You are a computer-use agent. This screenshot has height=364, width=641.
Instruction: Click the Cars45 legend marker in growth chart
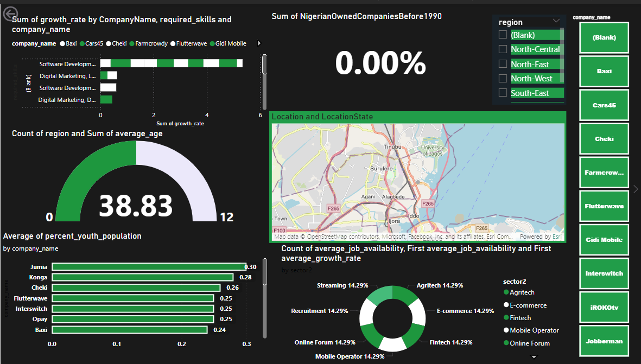click(x=81, y=43)
